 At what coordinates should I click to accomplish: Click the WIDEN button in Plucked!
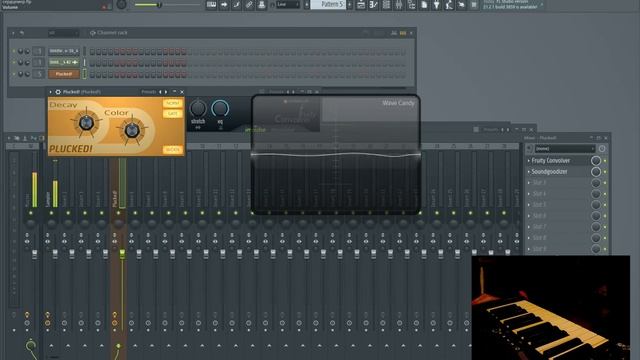173,150
